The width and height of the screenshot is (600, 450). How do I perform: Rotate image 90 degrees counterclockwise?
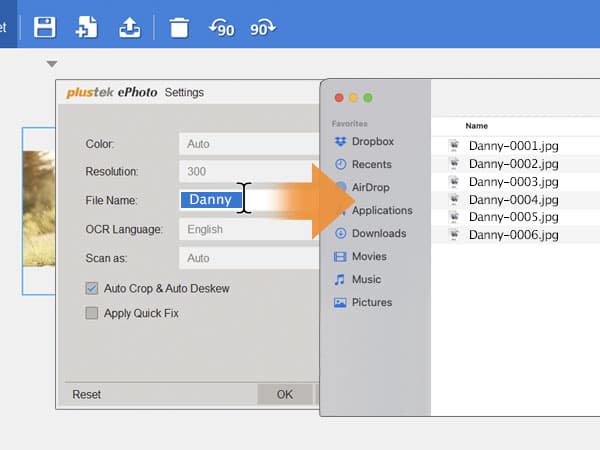pyautogui.click(x=221, y=28)
